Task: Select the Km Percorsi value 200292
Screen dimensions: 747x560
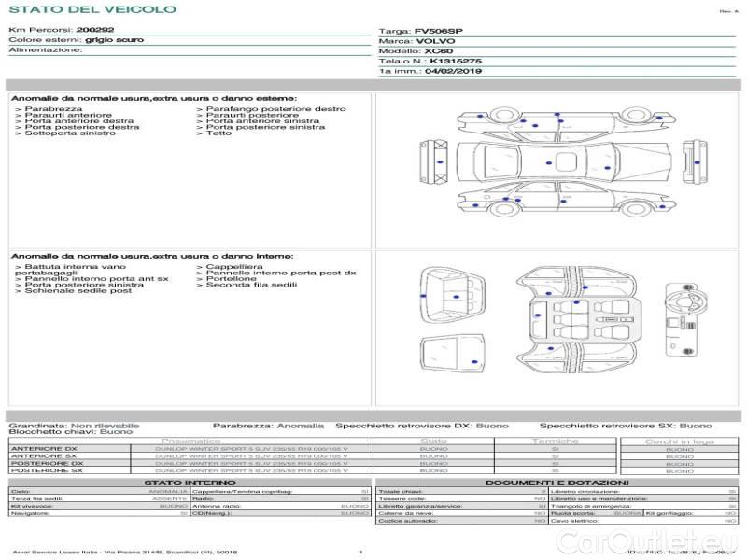Action: [x=95, y=30]
